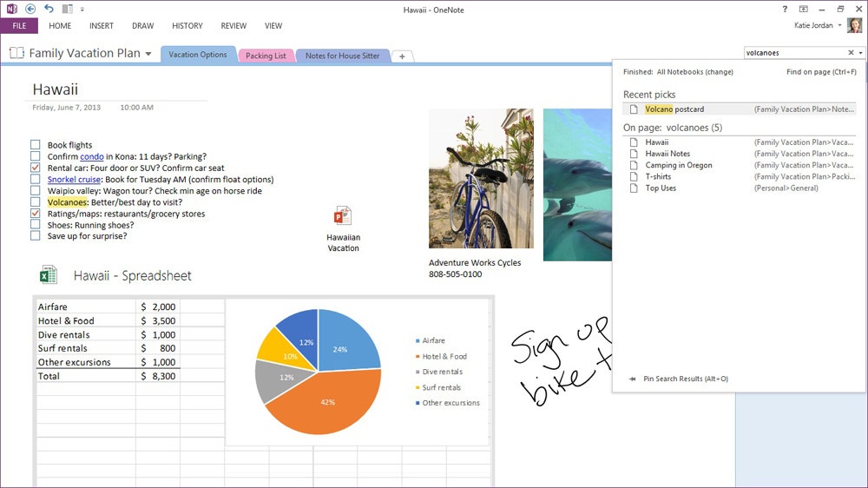Open the DRAW ribbon tab
This screenshot has height=488, width=868.
click(142, 26)
